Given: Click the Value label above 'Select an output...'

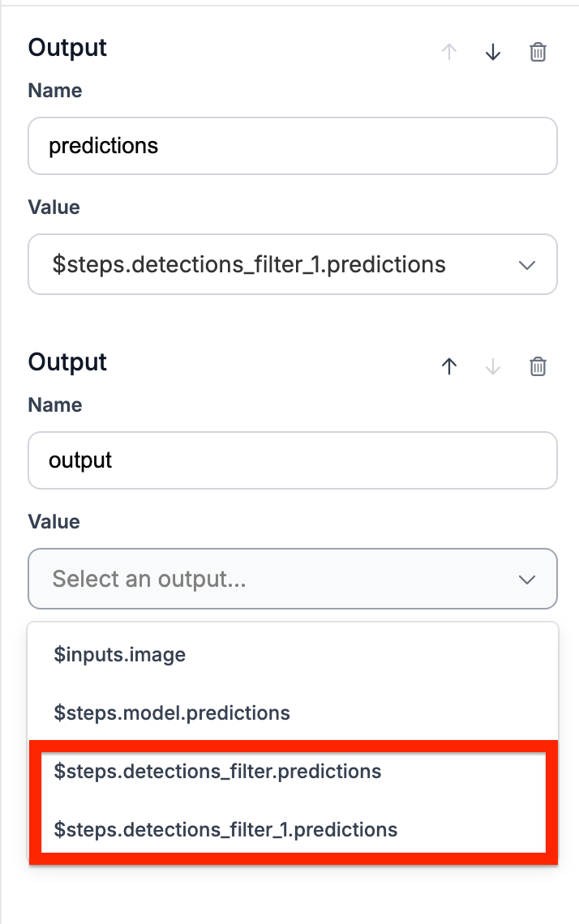Looking at the screenshot, I should (x=54, y=522).
